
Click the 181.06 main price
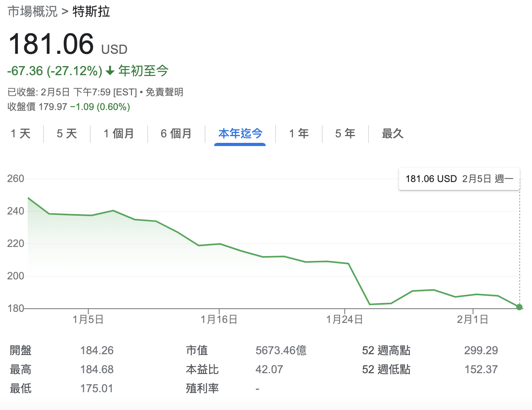(51, 44)
